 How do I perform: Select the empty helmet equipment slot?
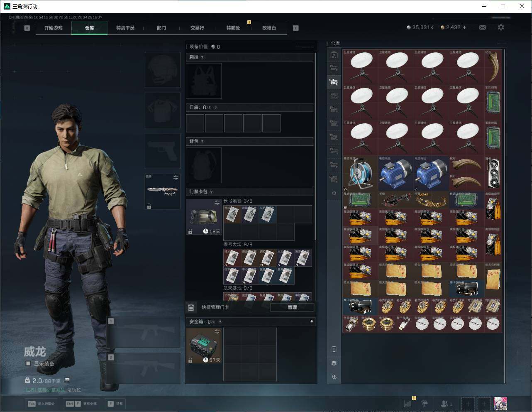point(162,69)
